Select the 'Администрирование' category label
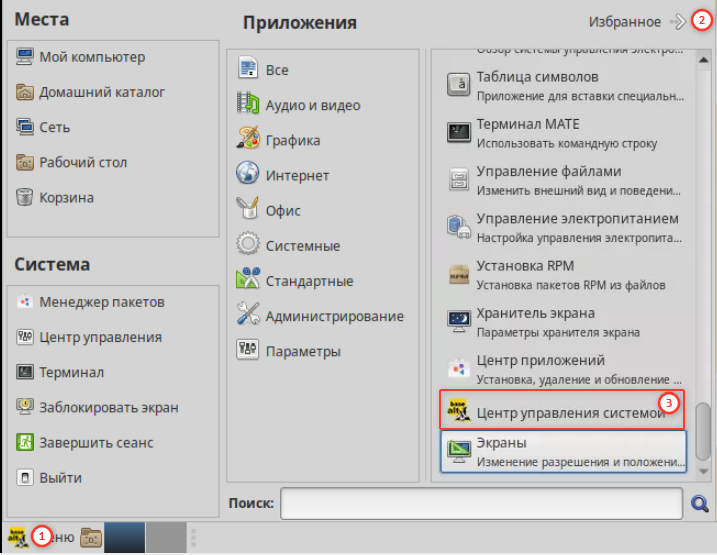Image resolution: width=717 pixels, height=555 pixels. (335, 316)
